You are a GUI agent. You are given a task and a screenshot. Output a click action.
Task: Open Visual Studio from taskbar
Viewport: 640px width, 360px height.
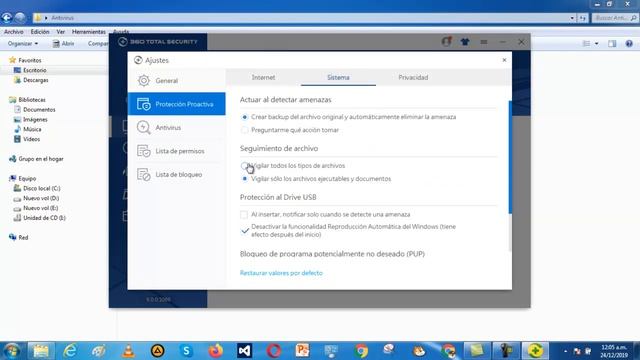244,351
